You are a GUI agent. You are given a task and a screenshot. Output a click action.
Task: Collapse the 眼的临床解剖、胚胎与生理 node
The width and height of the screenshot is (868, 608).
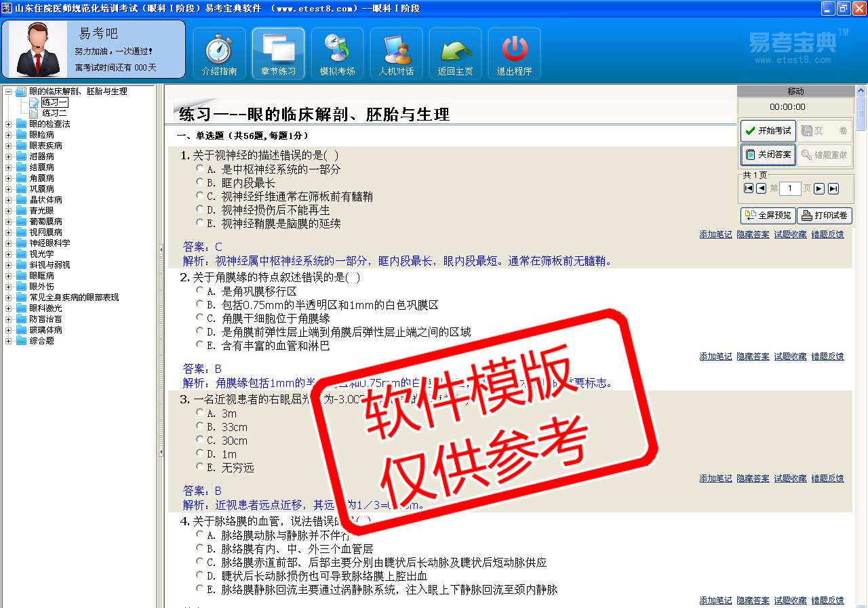pos(9,92)
